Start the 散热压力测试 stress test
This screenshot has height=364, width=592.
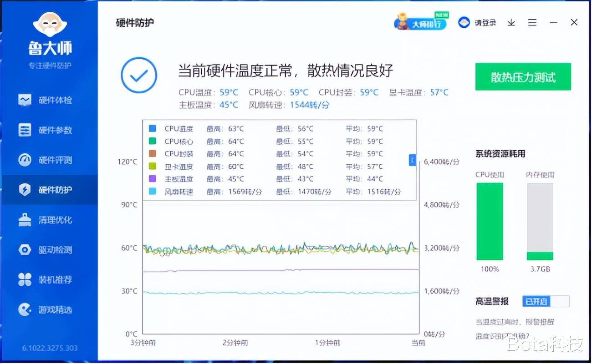[523, 77]
